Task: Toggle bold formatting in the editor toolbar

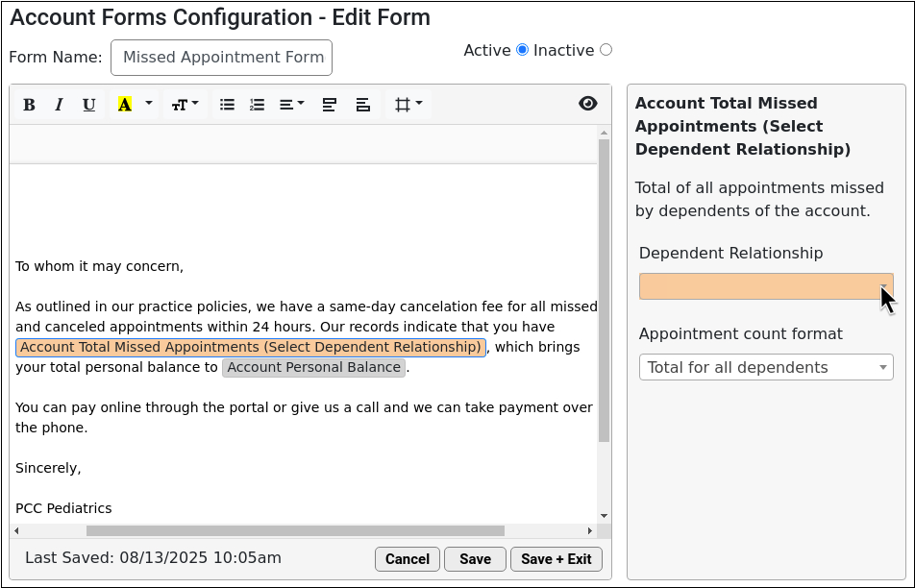Action: 29,105
